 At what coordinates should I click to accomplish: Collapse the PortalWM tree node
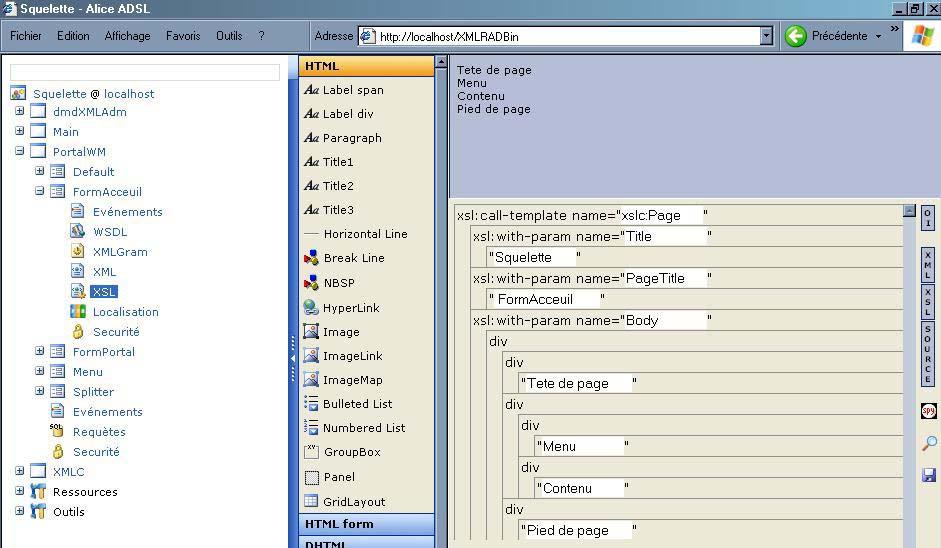[x=19, y=152]
